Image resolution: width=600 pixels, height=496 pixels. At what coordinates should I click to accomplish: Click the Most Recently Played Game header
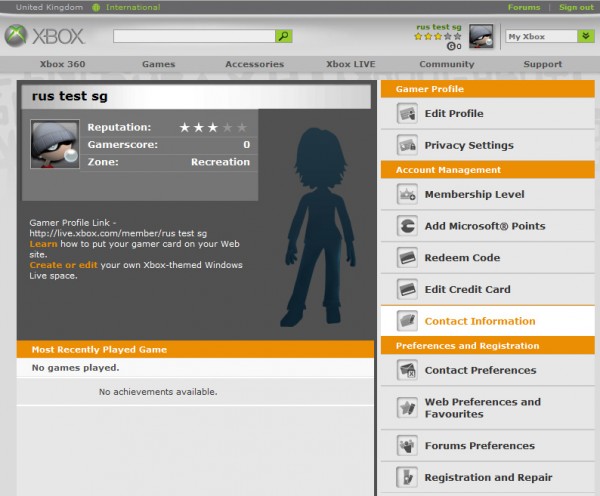[195, 349]
